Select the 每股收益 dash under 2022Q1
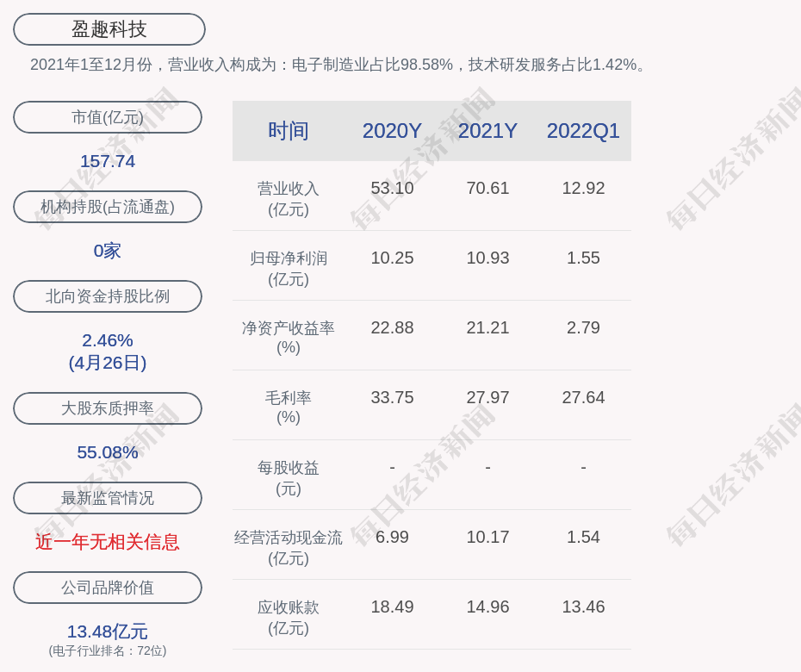801x672 pixels. pyautogui.click(x=583, y=467)
